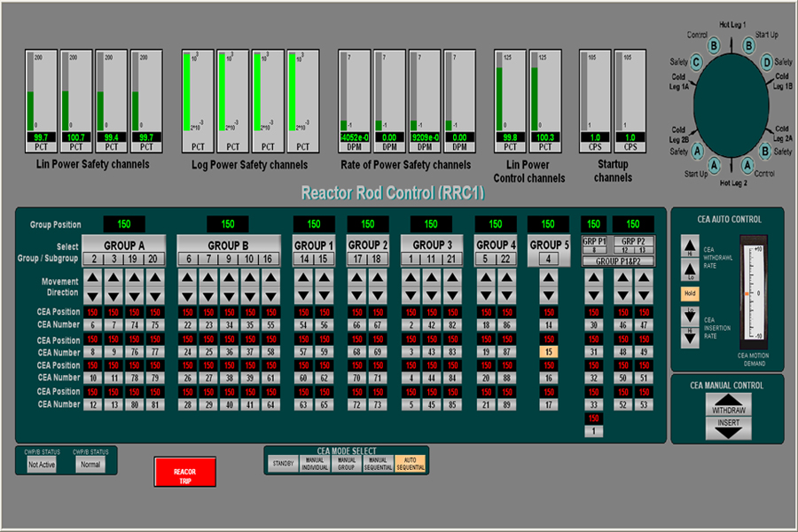Click the Lo CEA insertion rate arrow
The image size is (798, 532).
pos(690,316)
